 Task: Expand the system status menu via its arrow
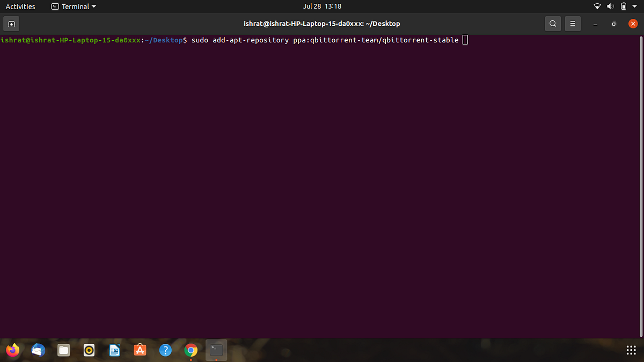(634, 6)
